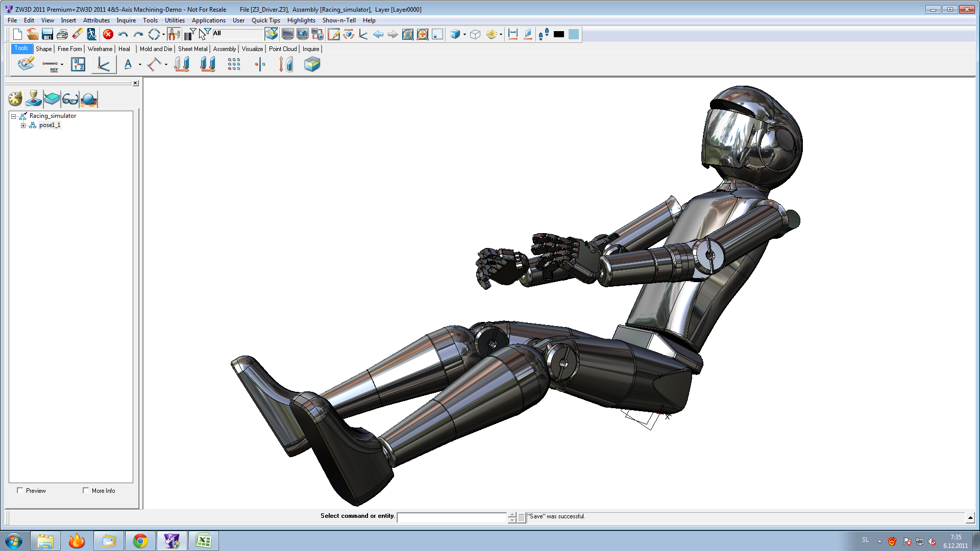Open the light source icon dropdown arrow
The width and height of the screenshot is (980, 551).
point(501,35)
